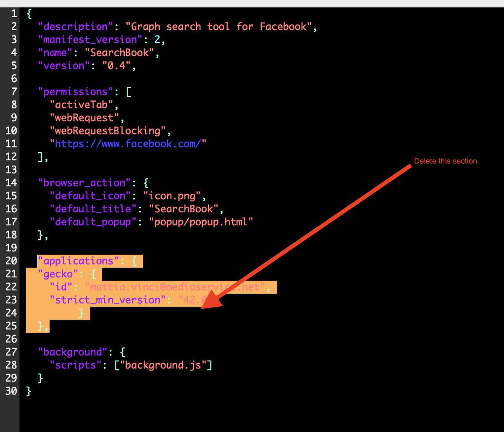Click the "default_title" key
This screenshot has width=504, height=432.
tap(93, 209)
